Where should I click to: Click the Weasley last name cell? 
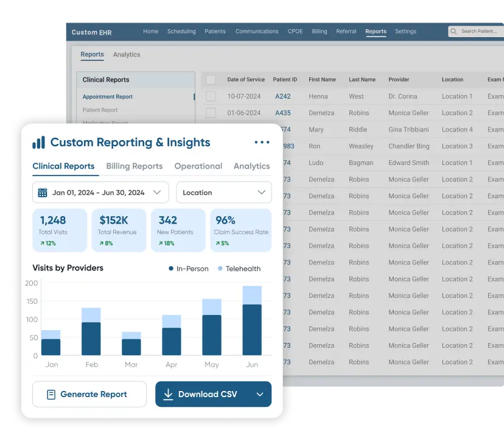tap(361, 146)
